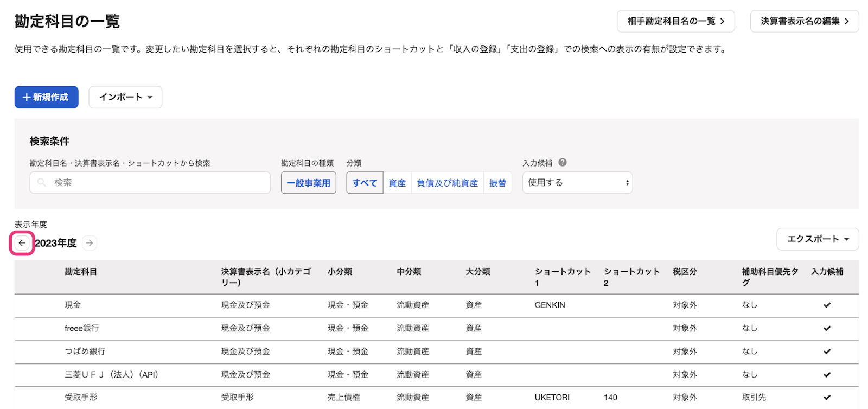868x409 pixels.
Task: Click なし tag cell in 三菱UFJ row
Action: pyautogui.click(x=750, y=375)
